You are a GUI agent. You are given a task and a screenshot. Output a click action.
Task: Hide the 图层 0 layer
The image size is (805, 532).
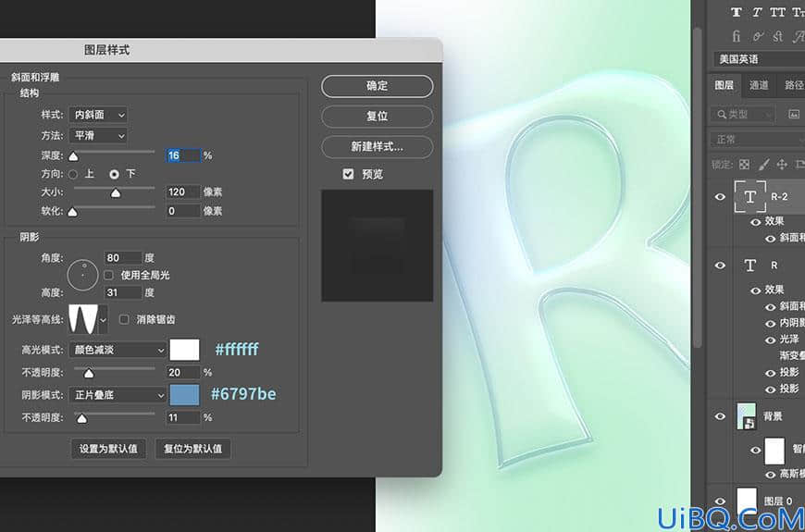click(720, 501)
